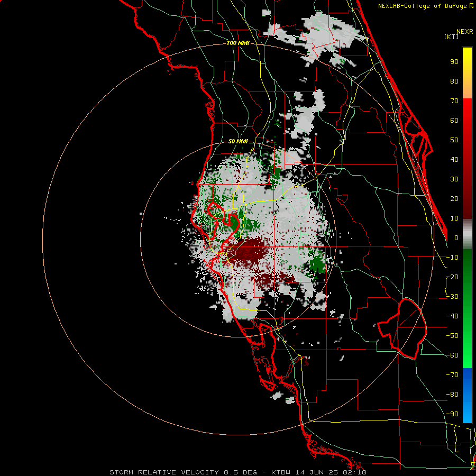Select the 70 value on velocity scale

click(x=454, y=101)
